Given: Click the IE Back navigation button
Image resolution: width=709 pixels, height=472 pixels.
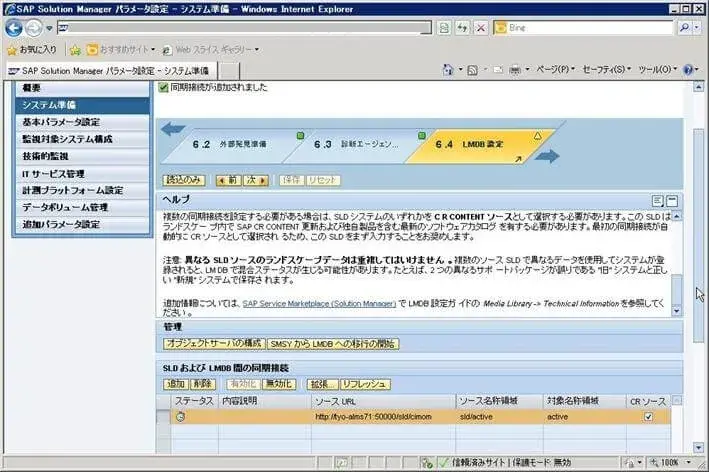Looking at the screenshot, I should point(14,28).
